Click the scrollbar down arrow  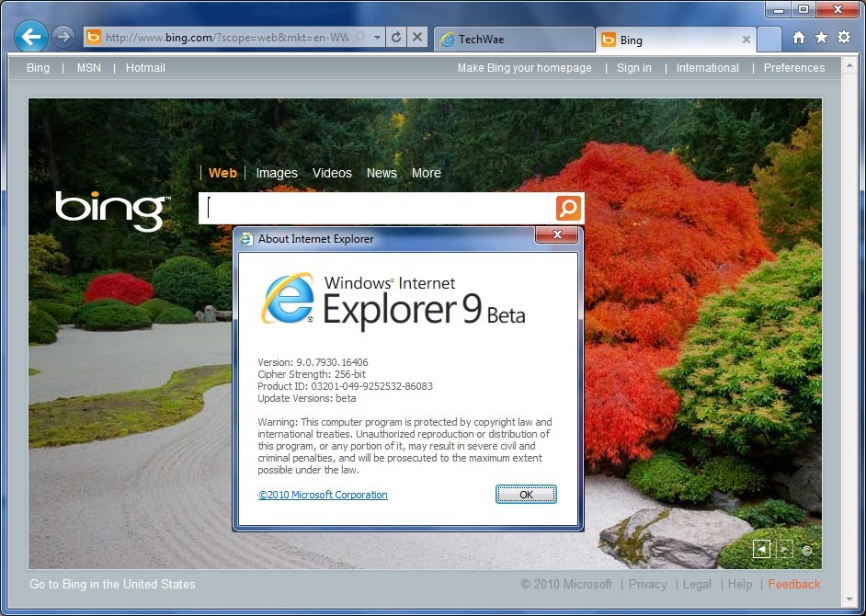tap(850, 599)
